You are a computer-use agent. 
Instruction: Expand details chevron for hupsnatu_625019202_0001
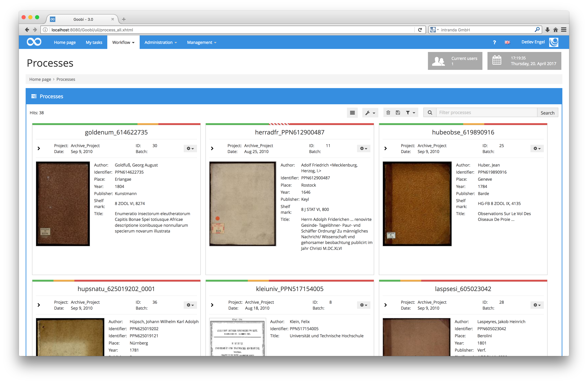pos(39,305)
